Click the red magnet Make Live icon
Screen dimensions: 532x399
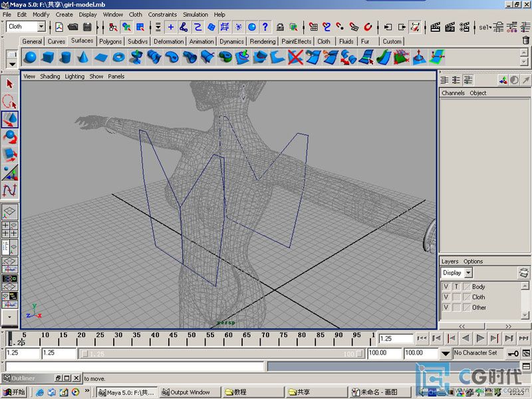pos(368,27)
